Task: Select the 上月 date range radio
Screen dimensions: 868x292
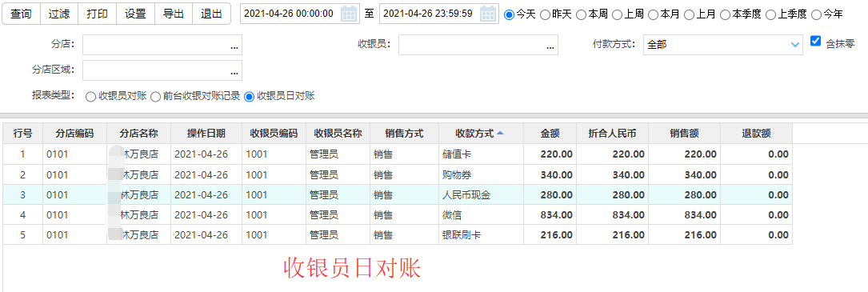Action: pyautogui.click(x=689, y=14)
